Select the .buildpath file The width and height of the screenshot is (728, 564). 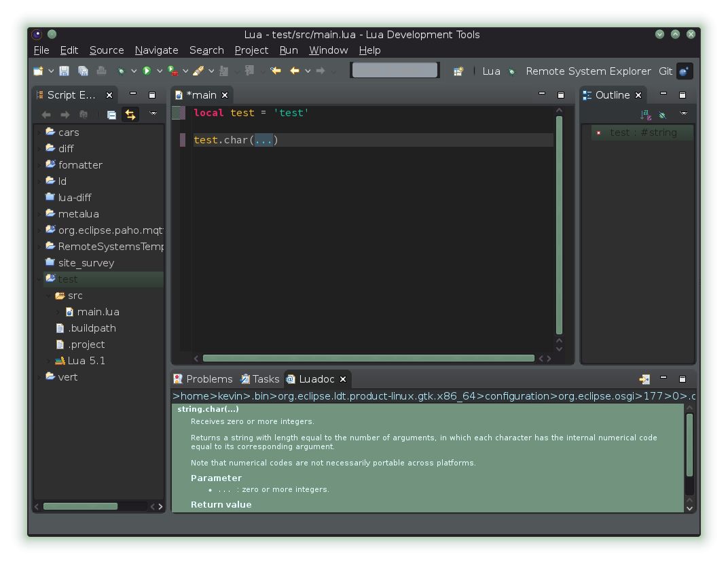pos(86,328)
